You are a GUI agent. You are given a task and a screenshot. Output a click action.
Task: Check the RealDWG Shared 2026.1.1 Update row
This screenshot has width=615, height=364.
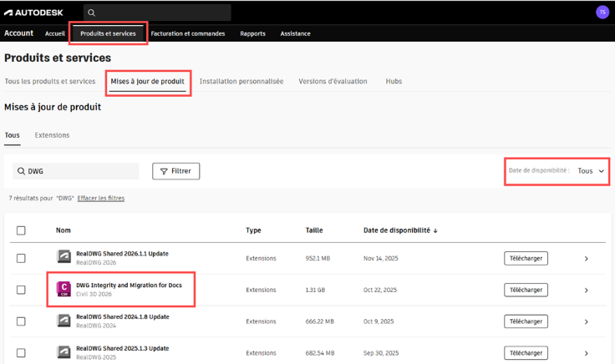(21, 258)
